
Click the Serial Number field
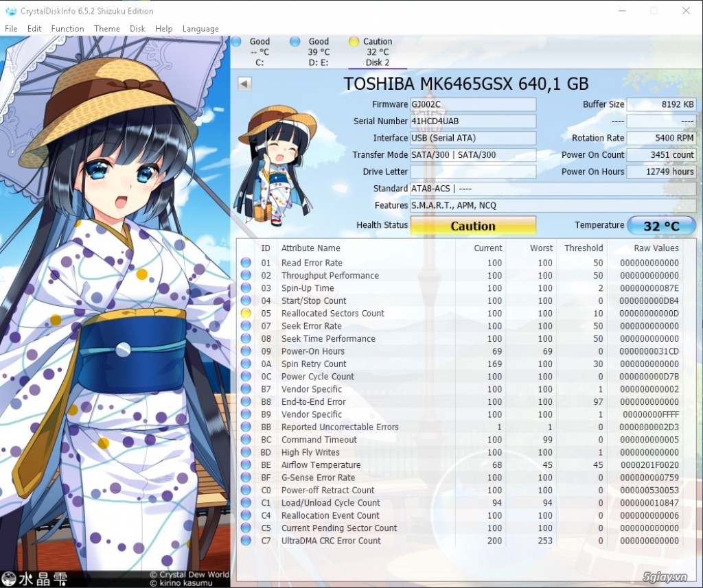click(x=473, y=121)
